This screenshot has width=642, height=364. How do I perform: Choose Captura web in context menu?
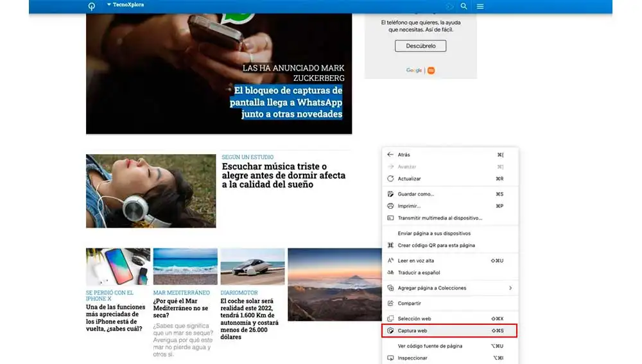pyautogui.click(x=449, y=331)
